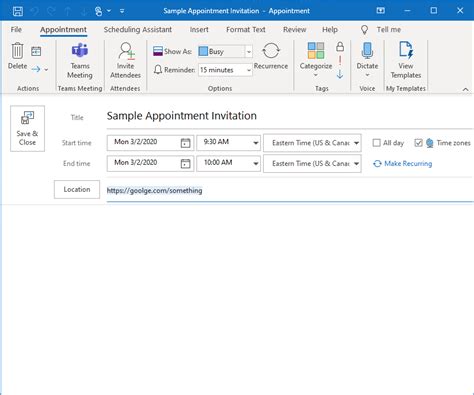474x395 pixels.
Task: Expand the Forward dropdown arrow
Action: tap(46, 69)
